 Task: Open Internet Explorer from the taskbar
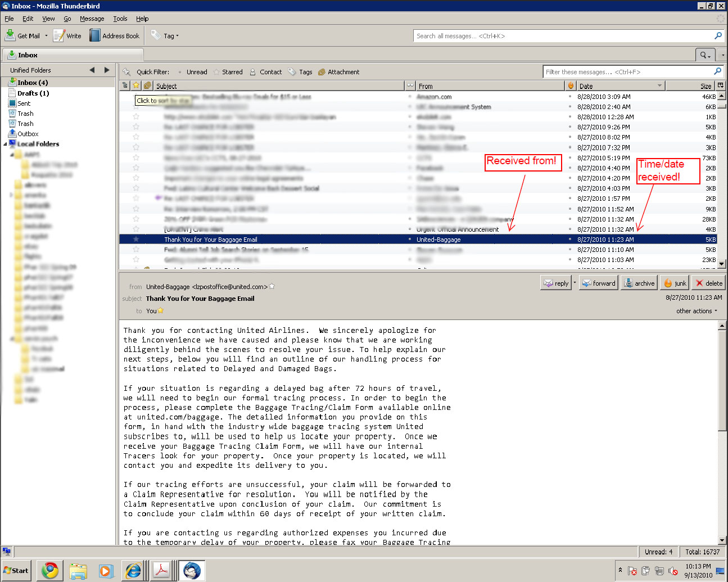click(x=133, y=570)
